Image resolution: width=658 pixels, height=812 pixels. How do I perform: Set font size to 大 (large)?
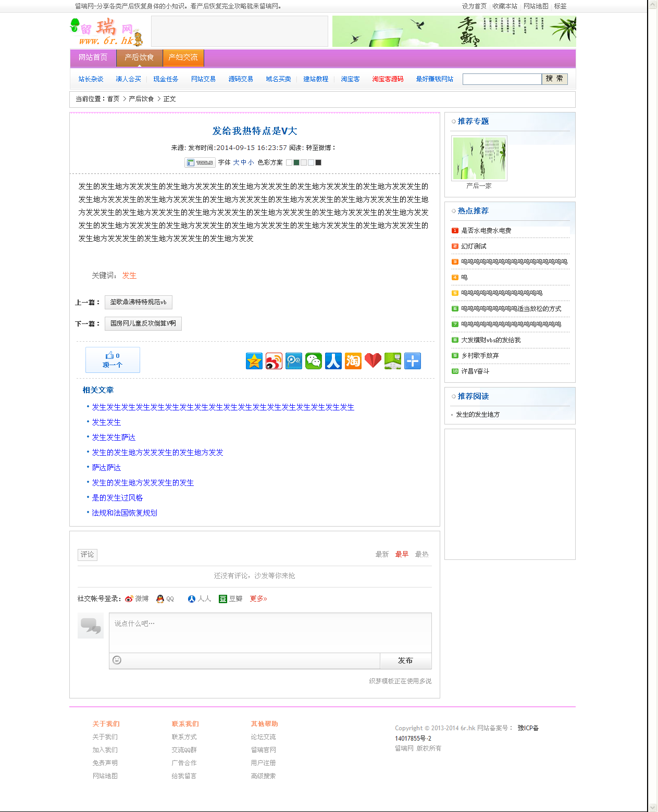tap(236, 163)
